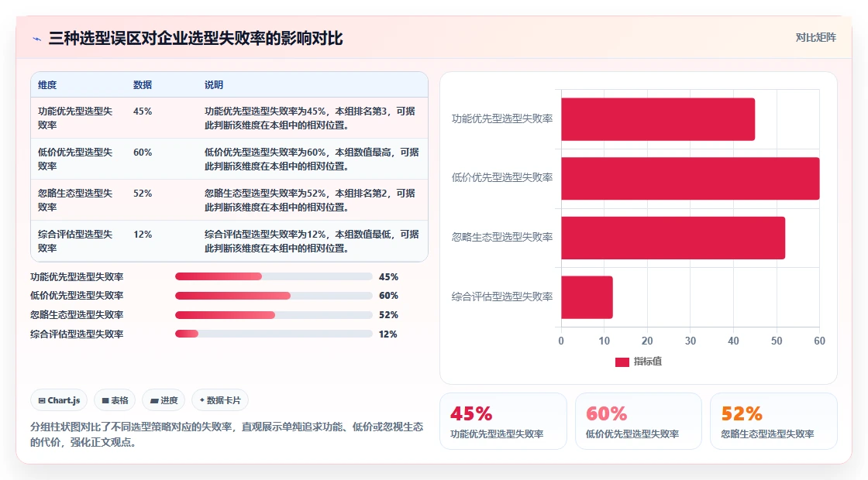This screenshot has width=868, height=480.
Task: Click the 12% value beside the progress bar
Action: (x=388, y=334)
